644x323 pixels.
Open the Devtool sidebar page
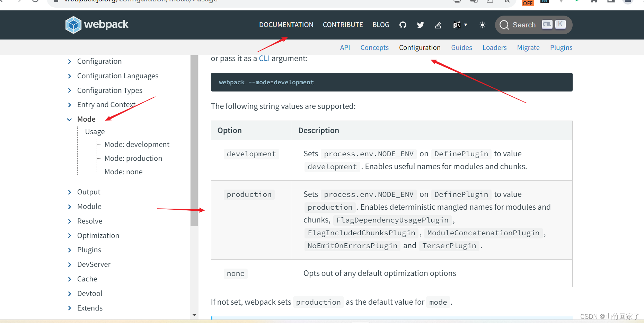(x=90, y=294)
